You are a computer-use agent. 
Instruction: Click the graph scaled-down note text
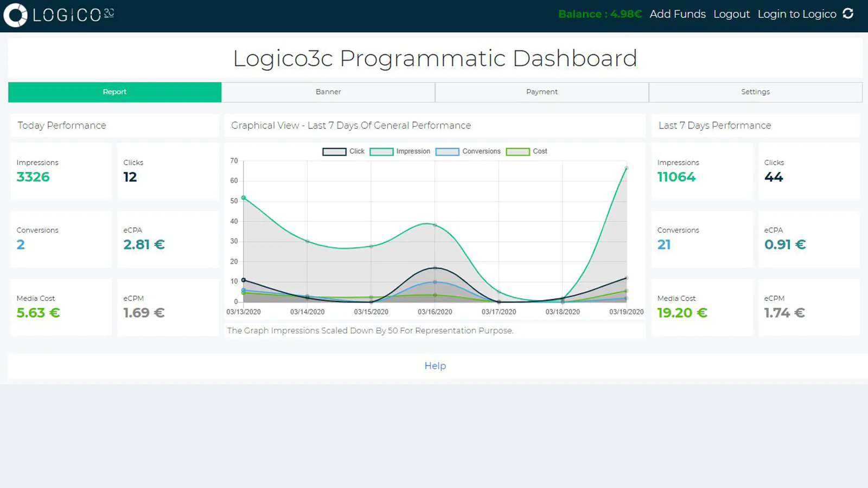(370, 331)
